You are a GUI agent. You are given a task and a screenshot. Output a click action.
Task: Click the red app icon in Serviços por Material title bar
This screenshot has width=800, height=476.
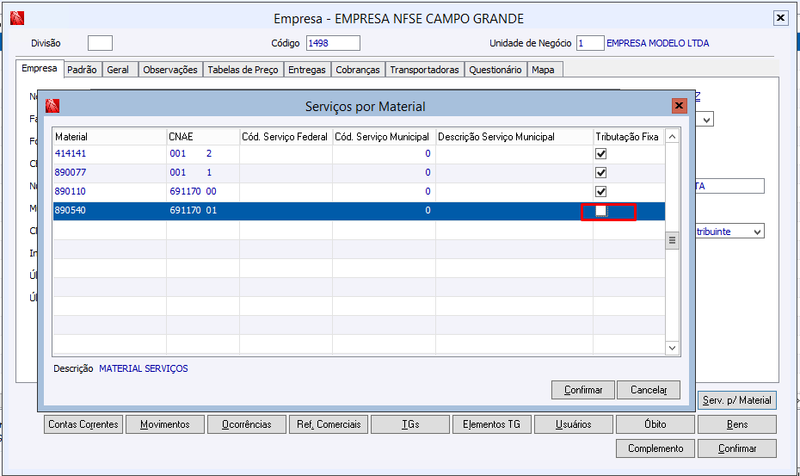pyautogui.click(x=53, y=106)
